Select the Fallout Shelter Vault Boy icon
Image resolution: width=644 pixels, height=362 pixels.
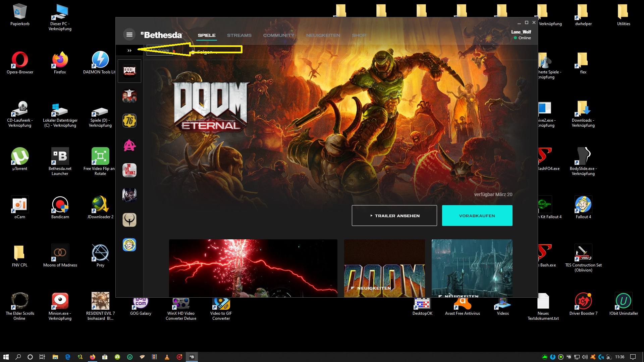coord(129,245)
